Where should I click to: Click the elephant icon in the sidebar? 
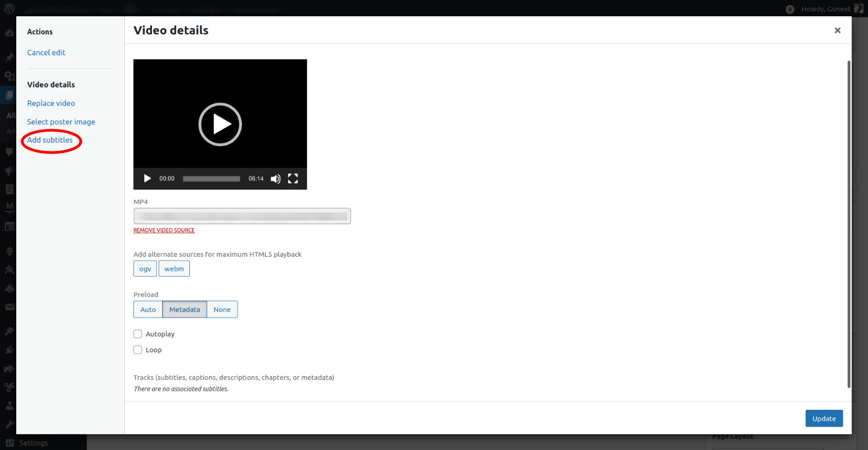[9, 369]
